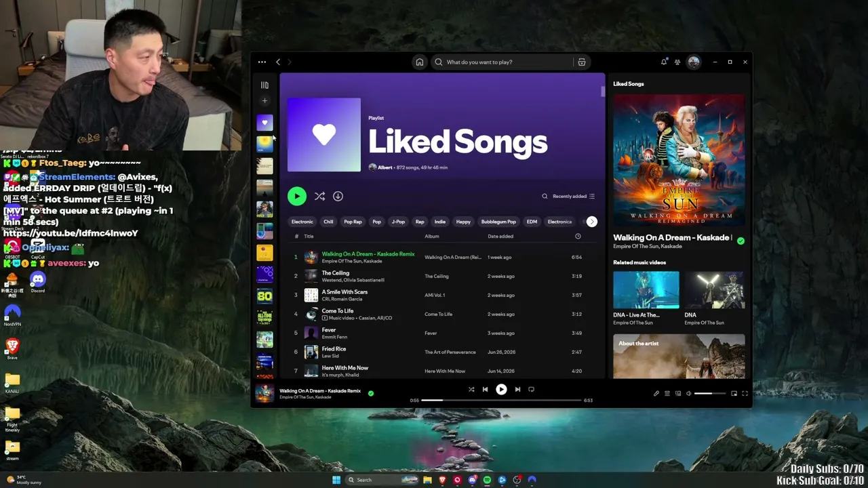Image resolution: width=868 pixels, height=488 pixels.
Task: Open Spotify's three-dot app menu
Action: click(262, 62)
